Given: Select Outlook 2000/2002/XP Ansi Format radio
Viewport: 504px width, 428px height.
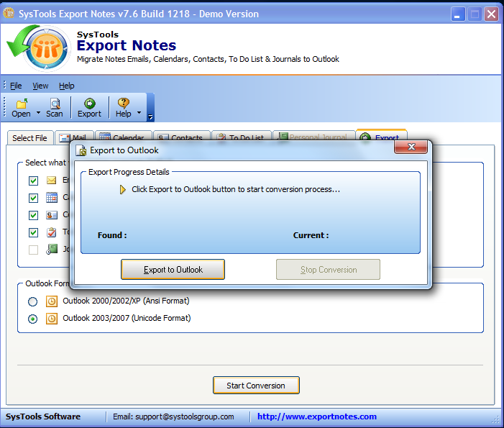Looking at the screenshot, I should pos(33,301).
